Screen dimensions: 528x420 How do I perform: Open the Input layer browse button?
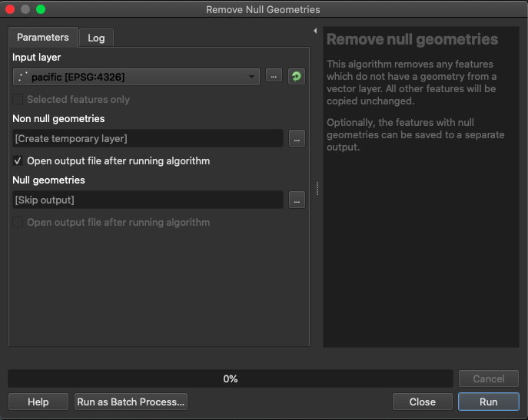pyautogui.click(x=274, y=77)
